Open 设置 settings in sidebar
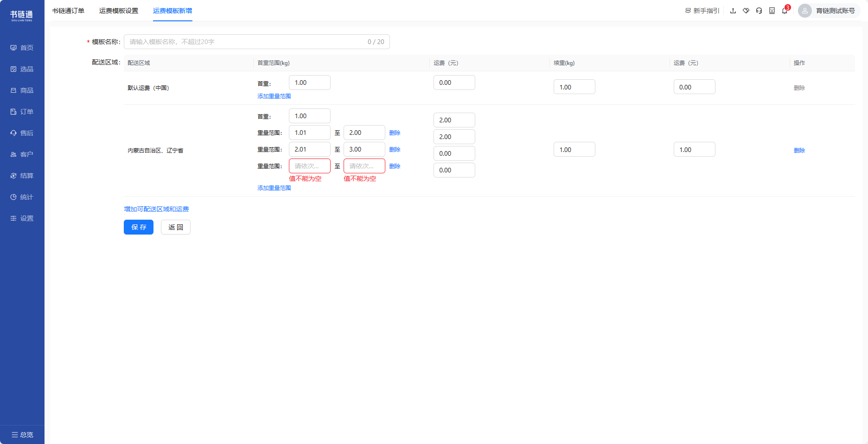 coord(22,218)
